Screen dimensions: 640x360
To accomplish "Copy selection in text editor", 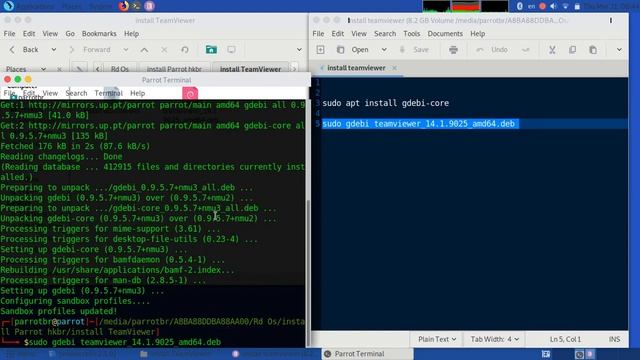I will click(x=572, y=49).
